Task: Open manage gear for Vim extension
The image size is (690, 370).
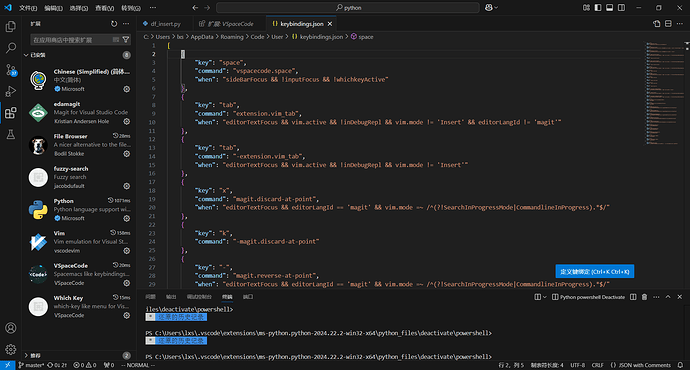Action: pyautogui.click(x=127, y=251)
